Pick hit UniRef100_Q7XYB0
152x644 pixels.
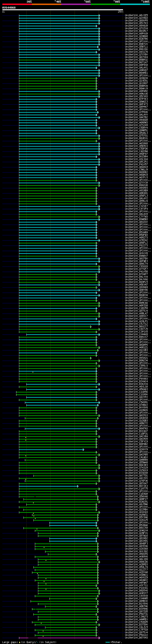point(136,55)
